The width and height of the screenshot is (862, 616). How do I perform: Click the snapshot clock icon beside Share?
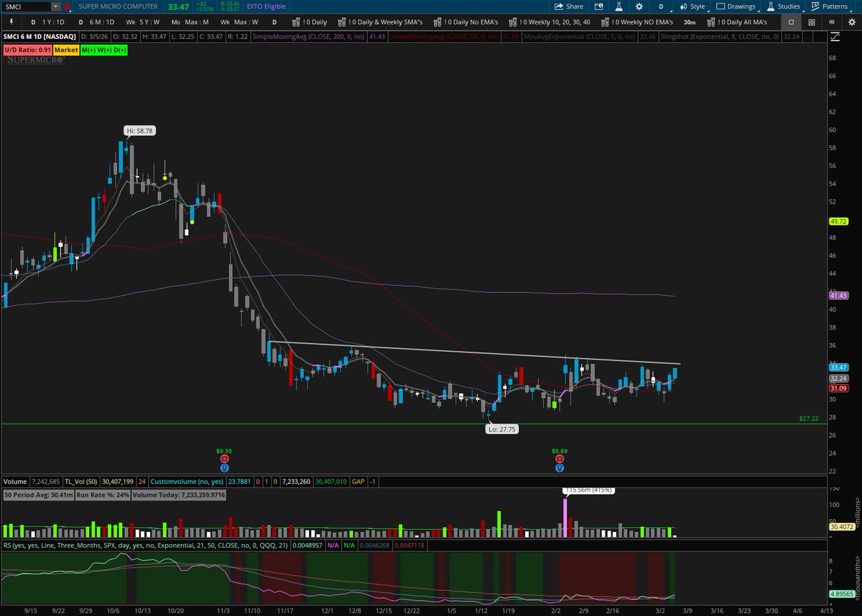tap(601, 6)
